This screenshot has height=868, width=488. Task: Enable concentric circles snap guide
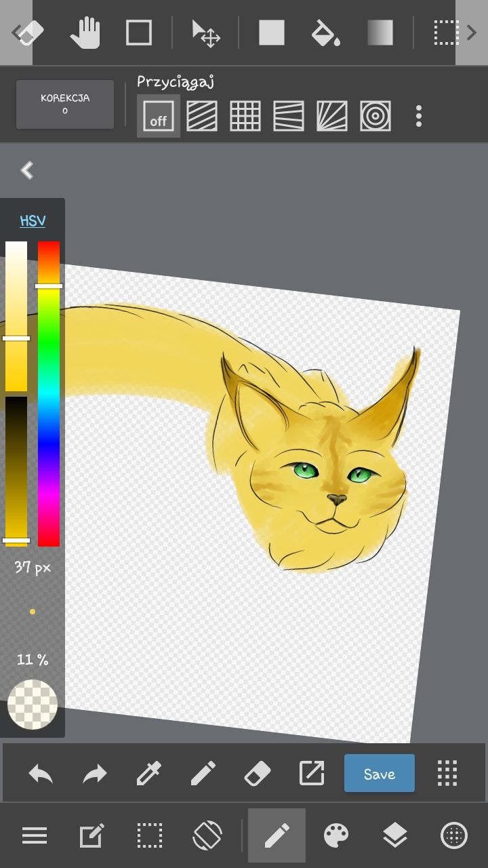point(375,116)
